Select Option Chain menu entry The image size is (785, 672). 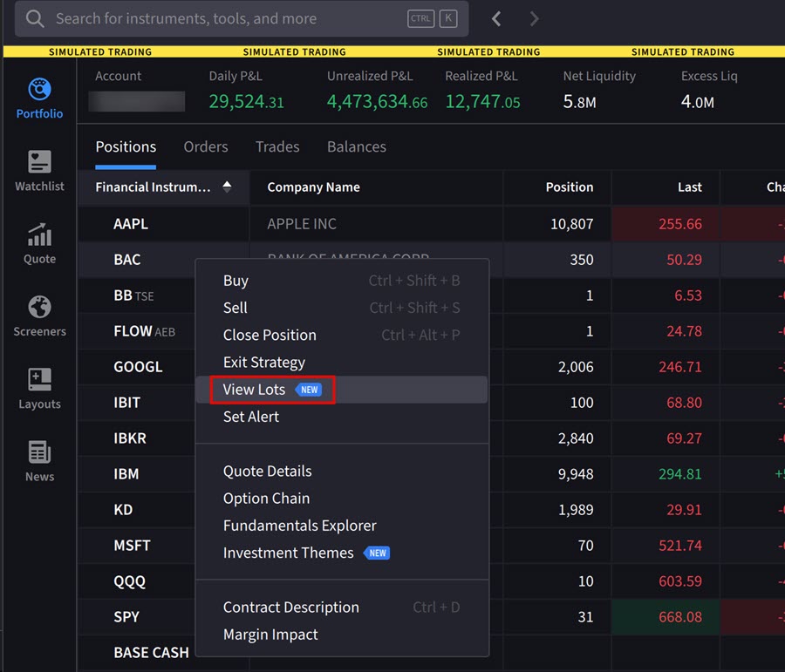266,499
